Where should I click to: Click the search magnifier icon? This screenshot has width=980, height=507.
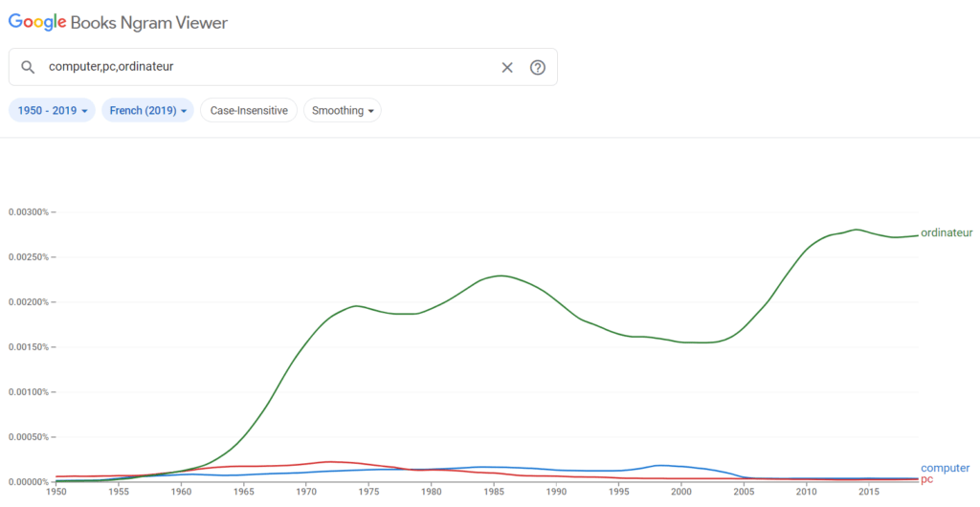tap(28, 67)
